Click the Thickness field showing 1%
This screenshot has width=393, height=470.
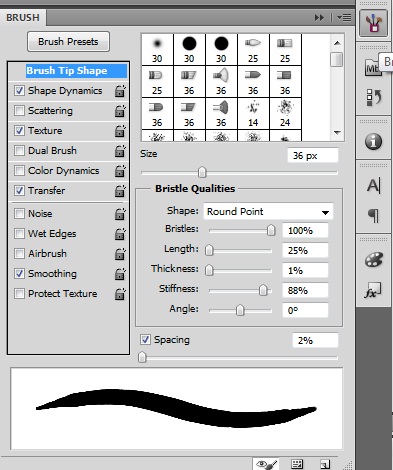click(305, 271)
